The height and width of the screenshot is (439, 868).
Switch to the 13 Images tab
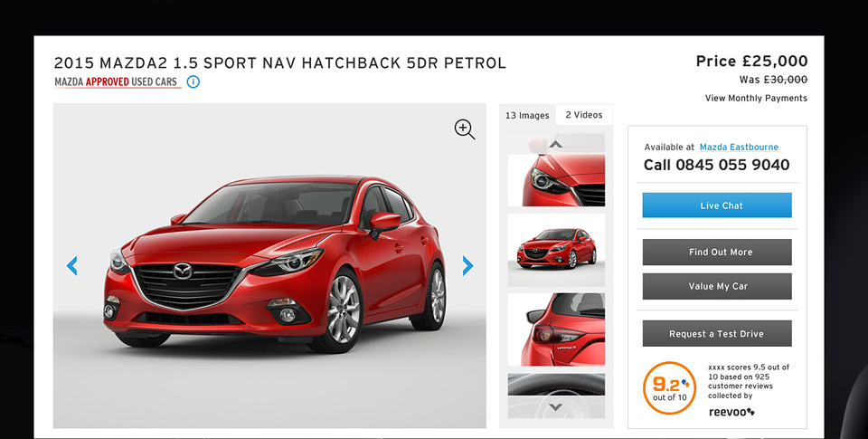(x=527, y=115)
